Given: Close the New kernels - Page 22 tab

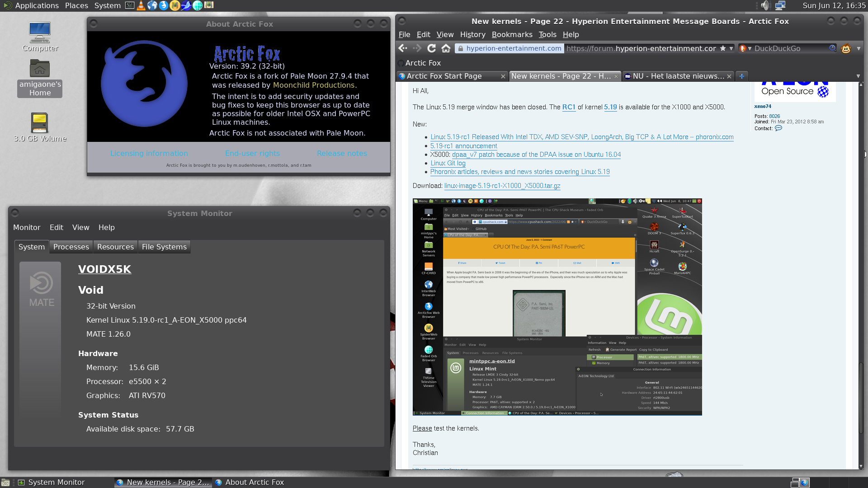Looking at the screenshot, I should 616,76.
